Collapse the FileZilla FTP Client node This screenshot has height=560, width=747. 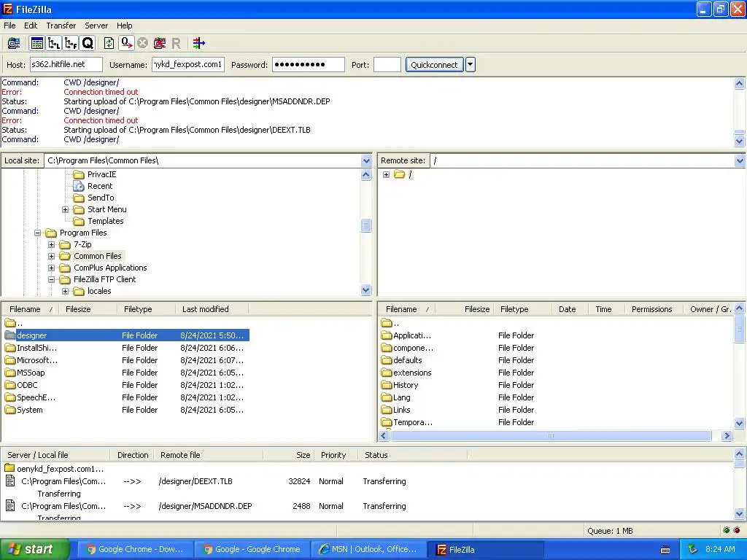pos(52,279)
